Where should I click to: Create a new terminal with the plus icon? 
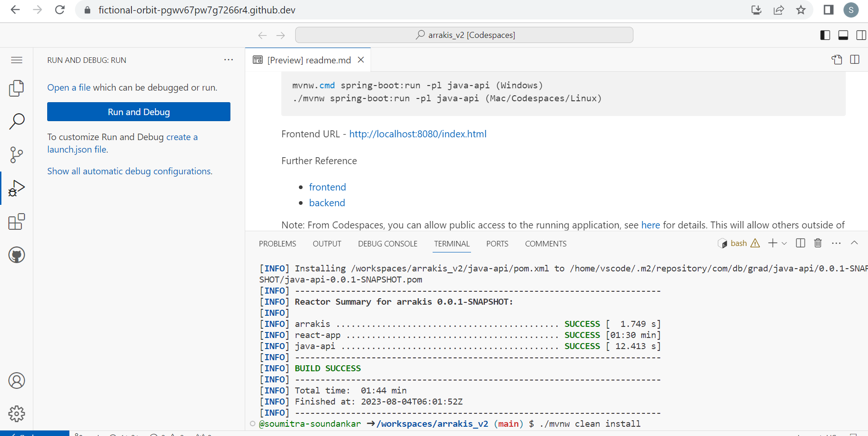pos(772,243)
